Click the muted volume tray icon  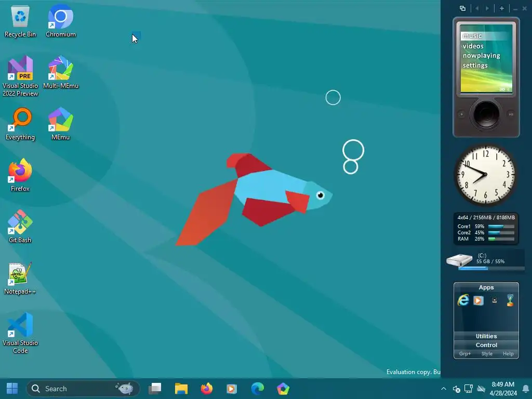[456, 389]
